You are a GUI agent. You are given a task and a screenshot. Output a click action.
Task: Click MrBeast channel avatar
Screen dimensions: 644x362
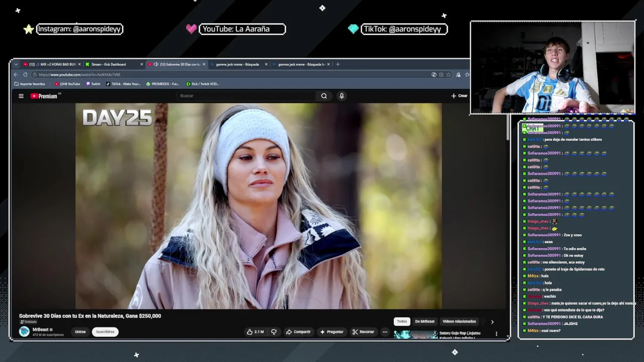(x=24, y=332)
